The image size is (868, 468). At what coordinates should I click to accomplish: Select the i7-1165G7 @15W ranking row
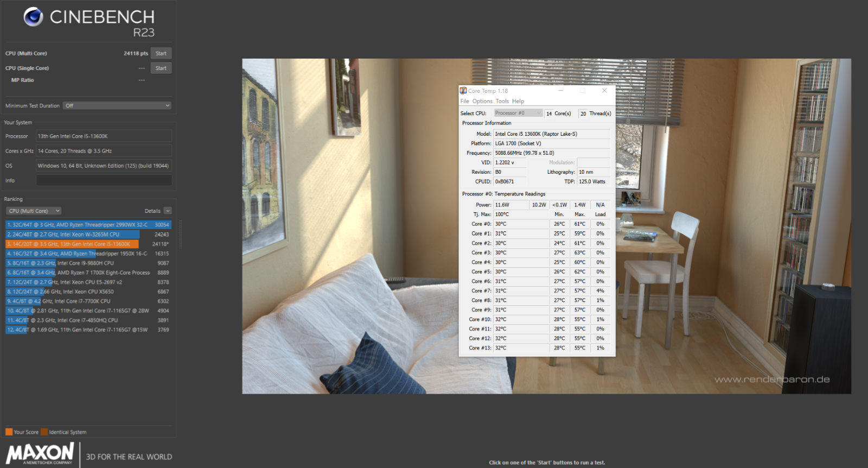pos(88,330)
